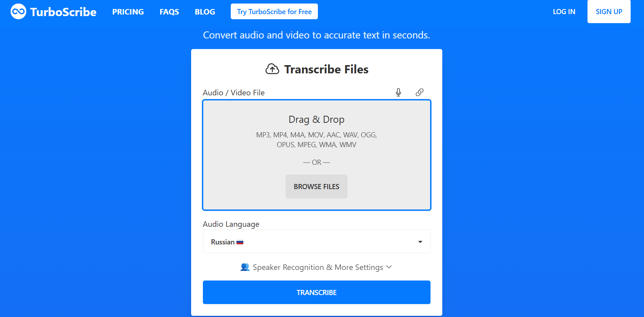The image size is (644, 317).
Task: Open the PRICING page
Action: pos(128,12)
